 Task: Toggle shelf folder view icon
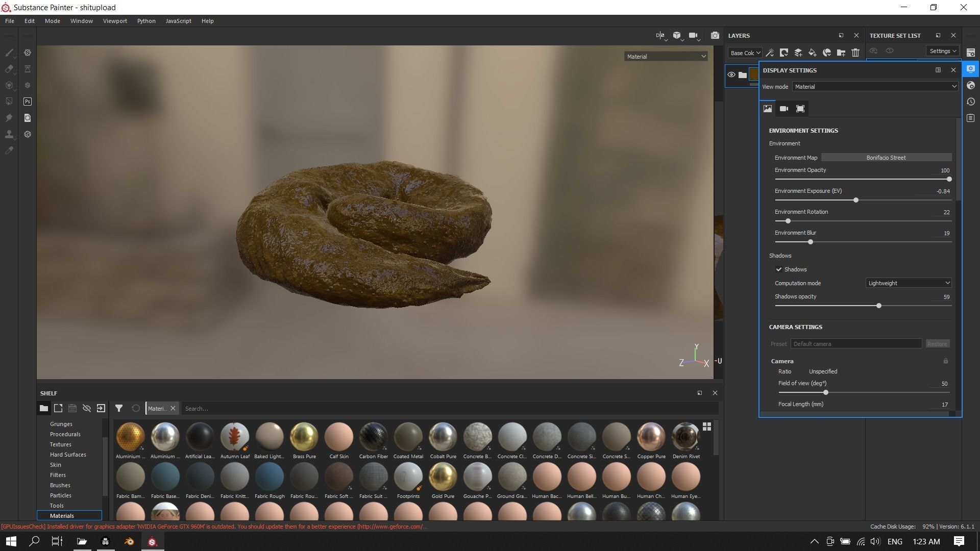[x=44, y=408]
